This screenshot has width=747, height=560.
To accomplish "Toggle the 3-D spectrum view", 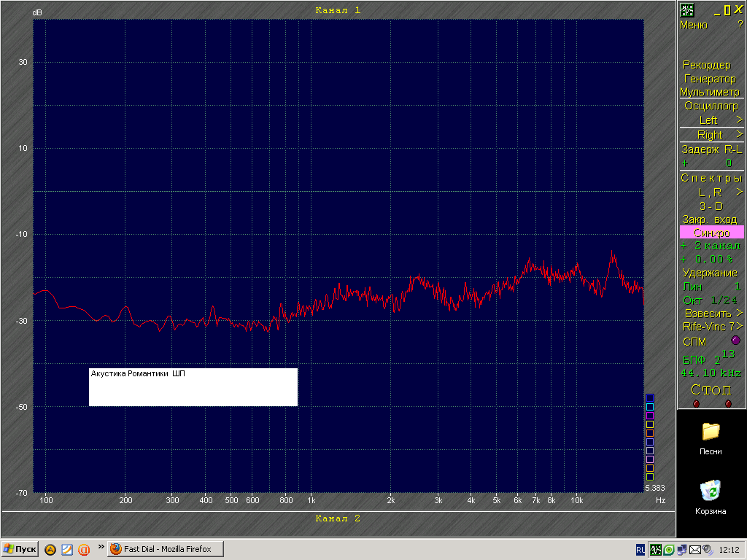I will coord(711,206).
